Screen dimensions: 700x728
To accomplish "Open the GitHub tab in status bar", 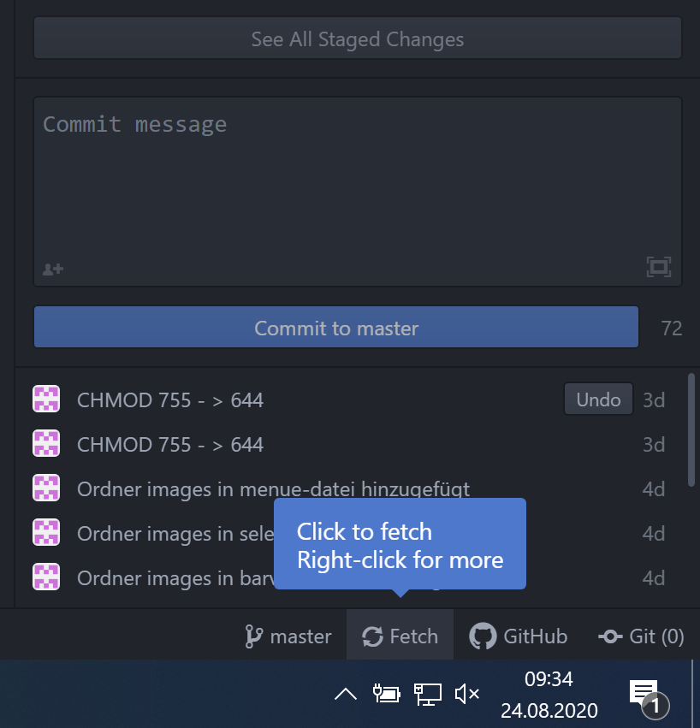I will click(519, 636).
